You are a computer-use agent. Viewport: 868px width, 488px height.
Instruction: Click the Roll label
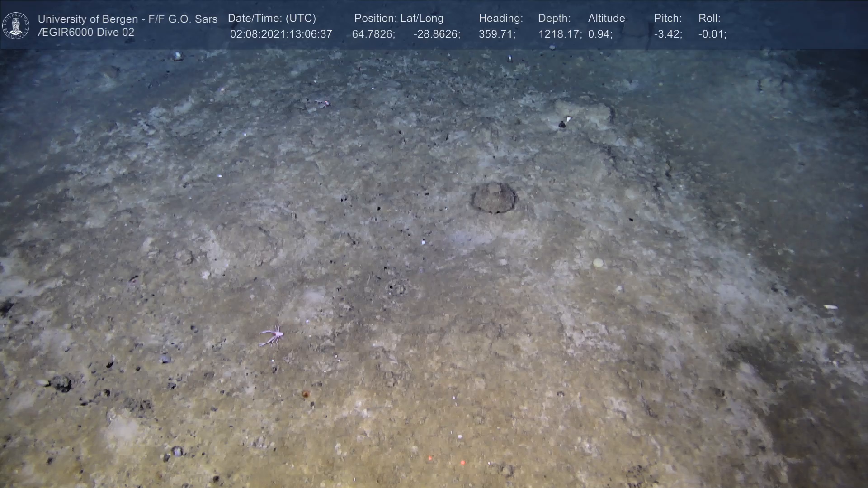pyautogui.click(x=709, y=19)
